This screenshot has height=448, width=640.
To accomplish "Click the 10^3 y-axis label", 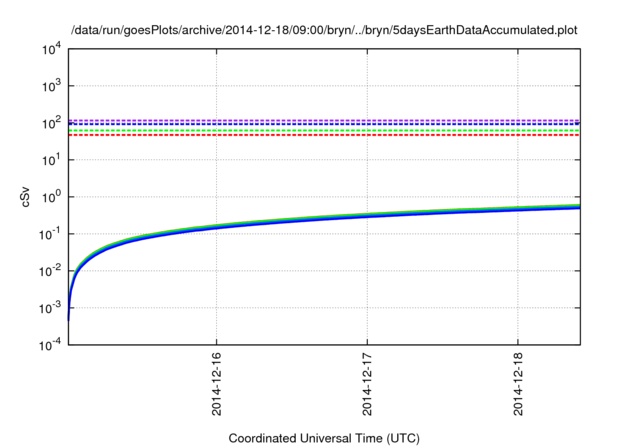I will 51,86.
